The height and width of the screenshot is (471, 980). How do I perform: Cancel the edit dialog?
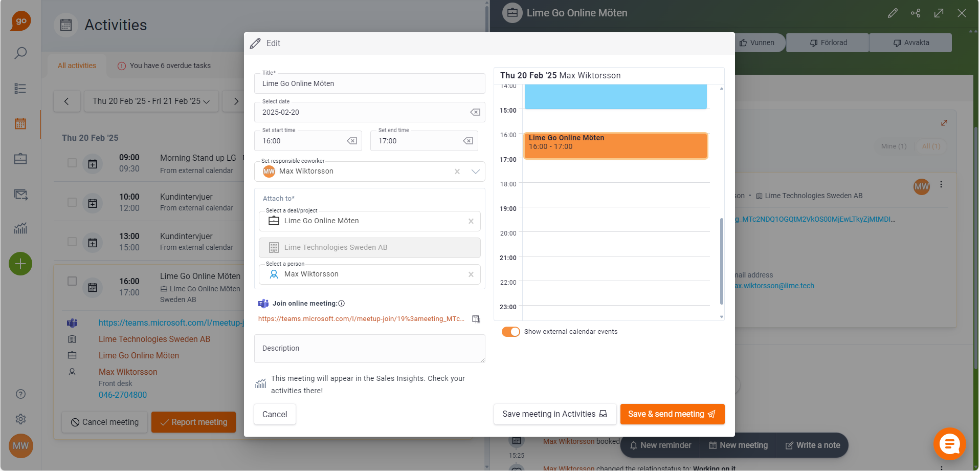tap(275, 414)
